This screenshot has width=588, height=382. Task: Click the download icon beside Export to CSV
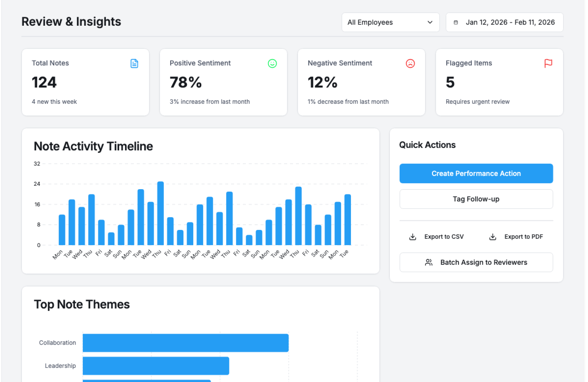pyautogui.click(x=413, y=237)
